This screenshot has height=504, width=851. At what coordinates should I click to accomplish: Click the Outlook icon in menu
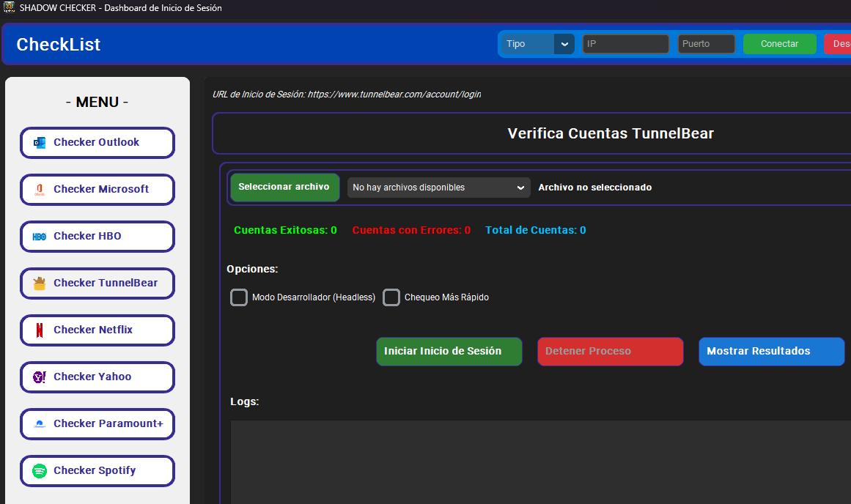click(40, 143)
